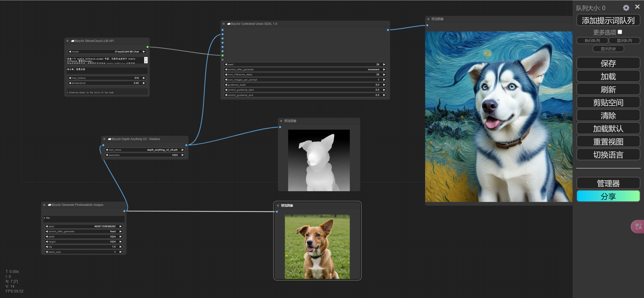This screenshot has height=298, width=644.
Task: Decrease resolution in Depth Anything node
Action: click(x=107, y=155)
